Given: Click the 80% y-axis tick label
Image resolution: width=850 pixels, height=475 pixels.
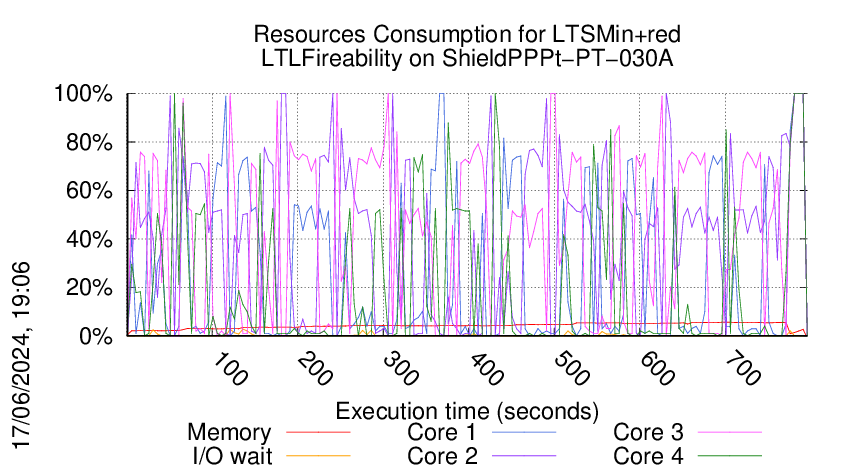Looking at the screenshot, I should 89,143.
